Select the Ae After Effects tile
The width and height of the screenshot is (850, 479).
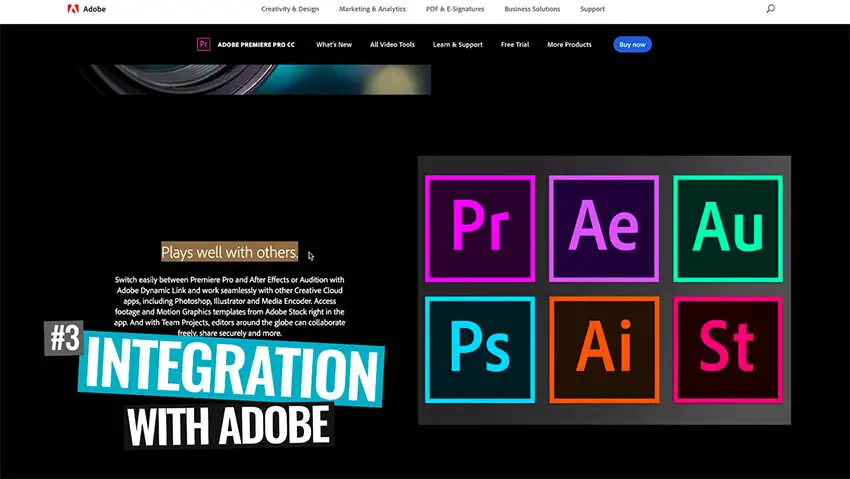(x=604, y=229)
